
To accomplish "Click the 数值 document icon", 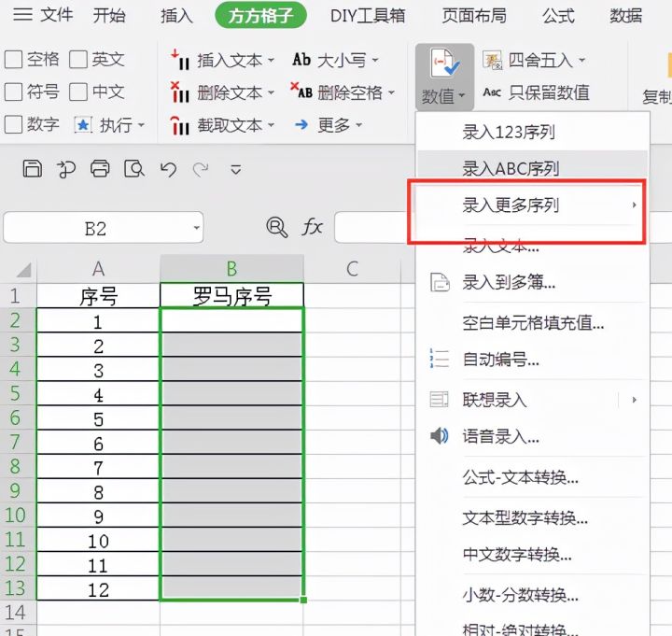I will tap(444, 64).
